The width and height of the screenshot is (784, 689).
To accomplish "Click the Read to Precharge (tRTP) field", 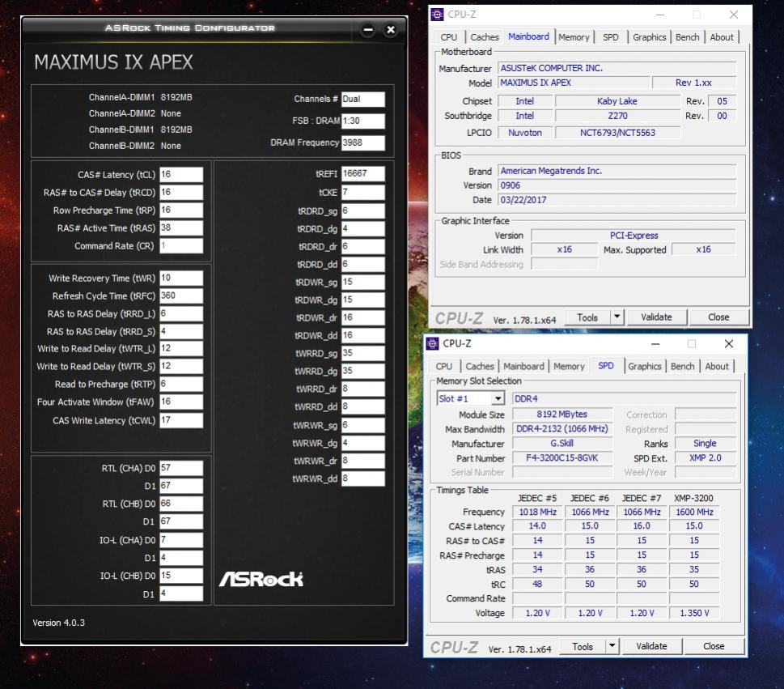I will [181, 385].
